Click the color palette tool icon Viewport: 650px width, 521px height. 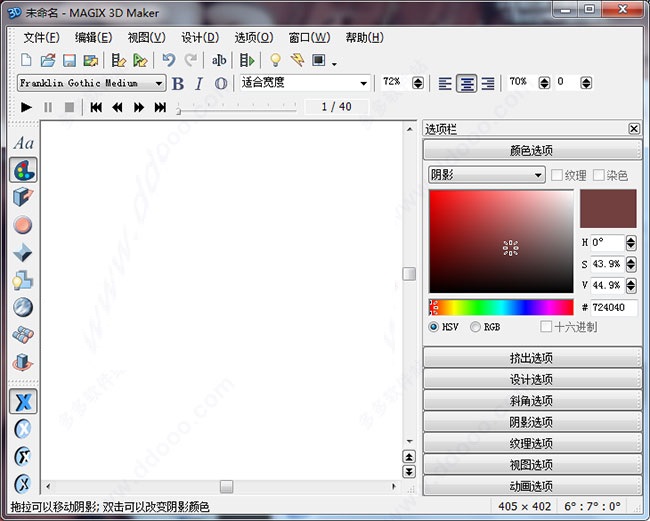[24, 170]
